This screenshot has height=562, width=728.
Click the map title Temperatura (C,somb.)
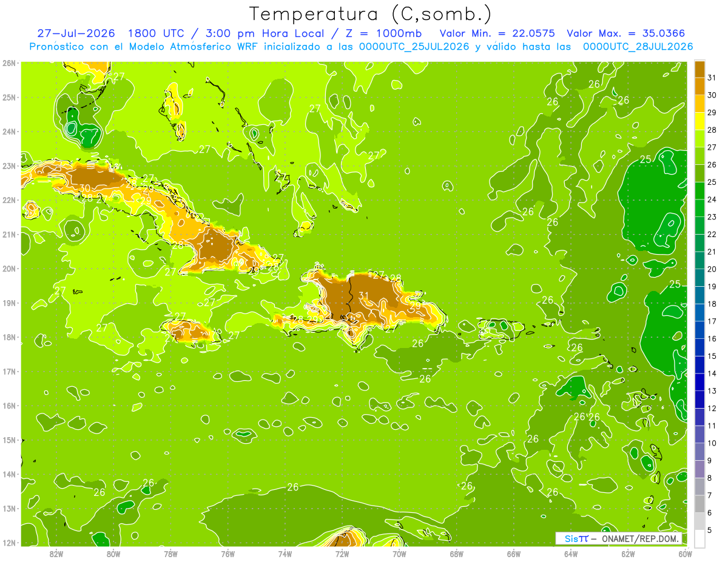click(x=370, y=14)
